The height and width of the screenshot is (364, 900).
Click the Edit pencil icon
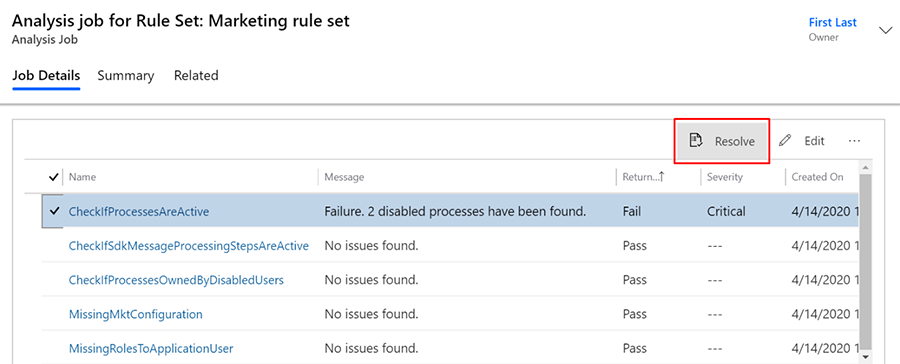[785, 141]
